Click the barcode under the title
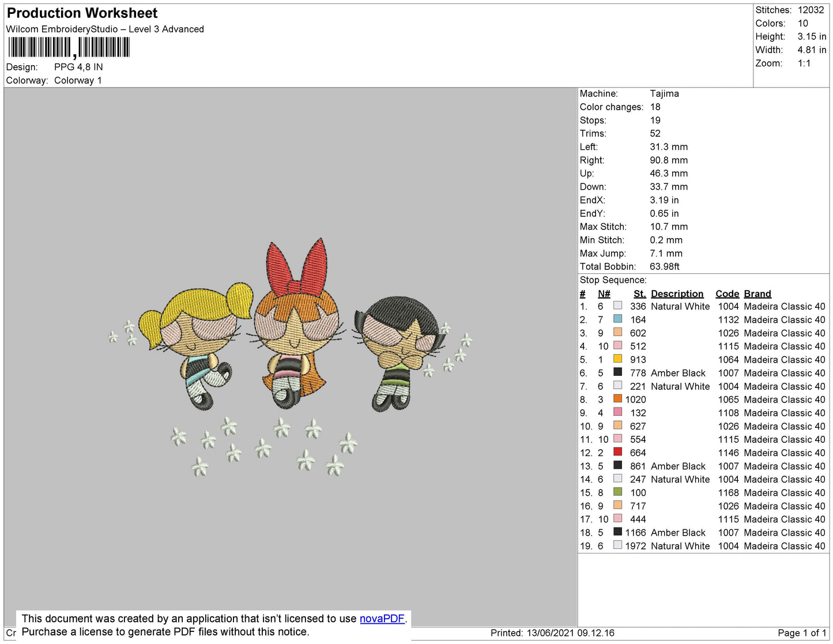Viewport: 833px width, 644px height. coord(69,47)
